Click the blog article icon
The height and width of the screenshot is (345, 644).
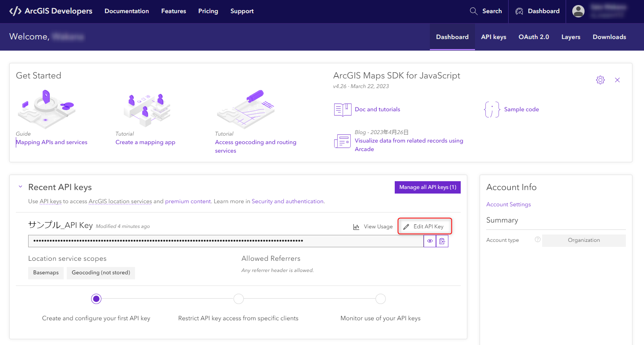[x=343, y=141]
